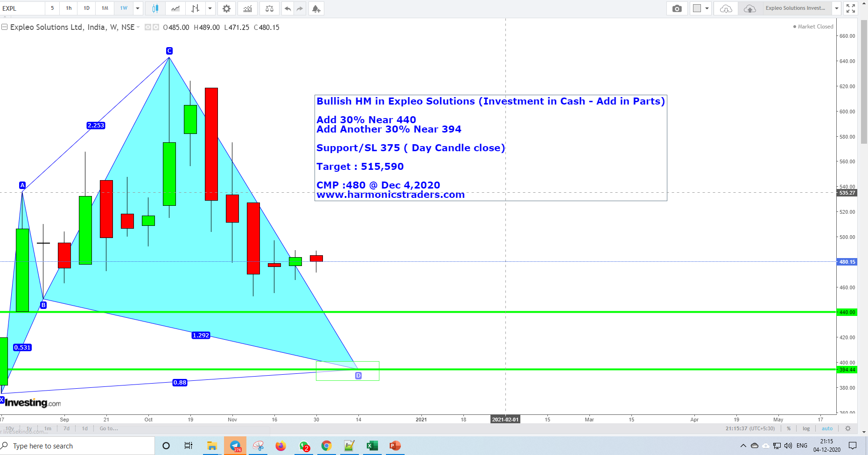Open chart settings gear icon
The image size is (868, 455).
coord(226,8)
